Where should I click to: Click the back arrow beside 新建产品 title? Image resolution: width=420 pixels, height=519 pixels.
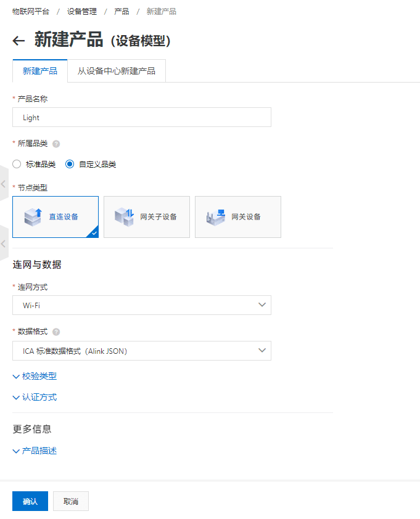(x=19, y=41)
